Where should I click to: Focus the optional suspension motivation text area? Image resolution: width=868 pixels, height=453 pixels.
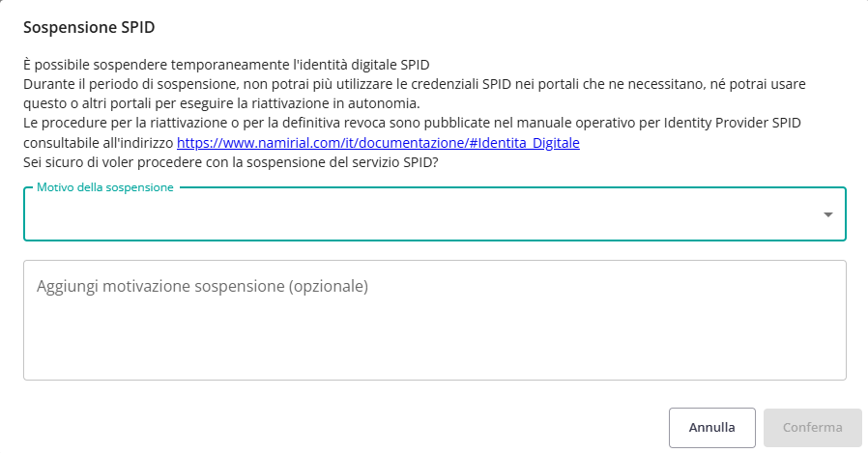[x=435, y=319]
